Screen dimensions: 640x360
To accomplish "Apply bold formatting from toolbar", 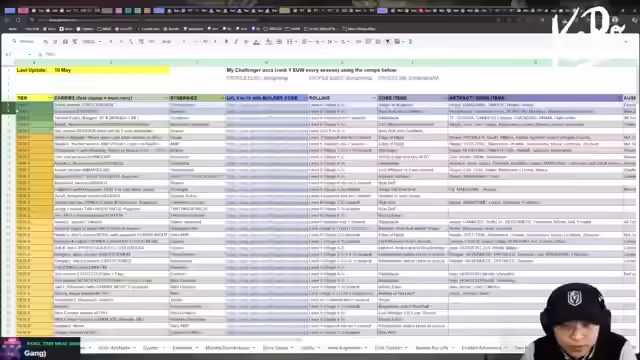I will tap(226, 42).
